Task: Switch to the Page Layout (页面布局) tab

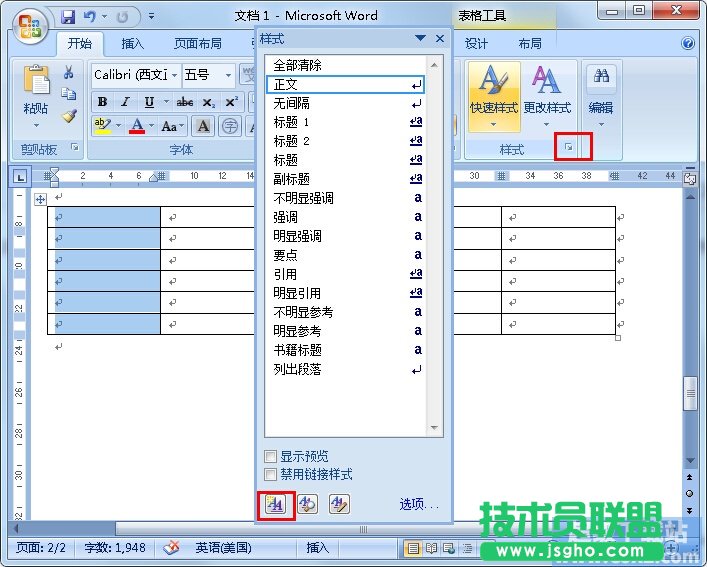Action: 198,43
